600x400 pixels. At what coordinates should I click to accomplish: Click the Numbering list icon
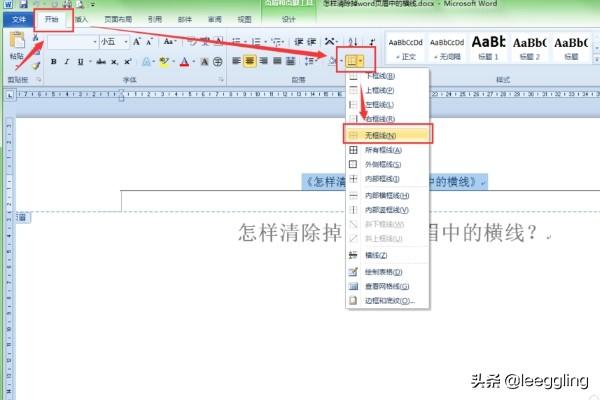pyautogui.click(x=256, y=42)
